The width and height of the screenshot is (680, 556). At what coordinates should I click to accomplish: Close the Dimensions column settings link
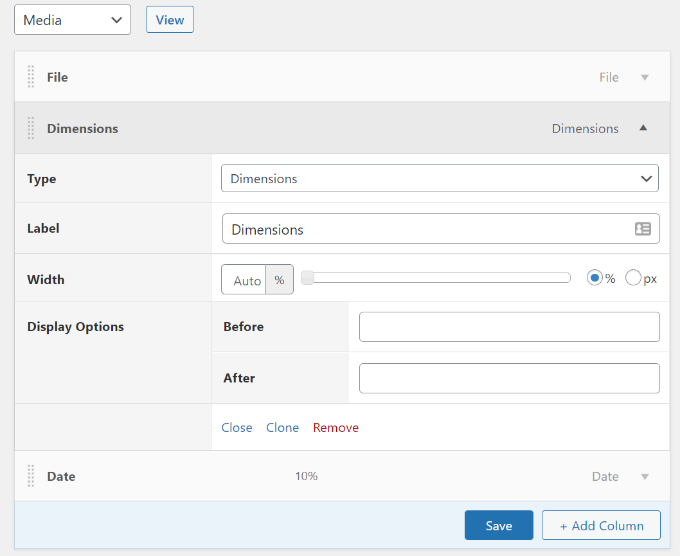237,427
